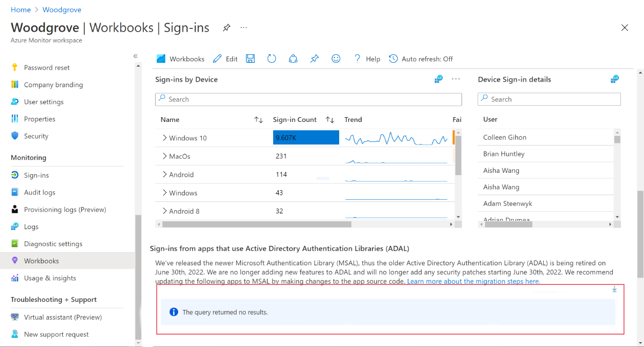Click the Save icon in workbook toolbar
The width and height of the screenshot is (644, 347).
pos(251,59)
